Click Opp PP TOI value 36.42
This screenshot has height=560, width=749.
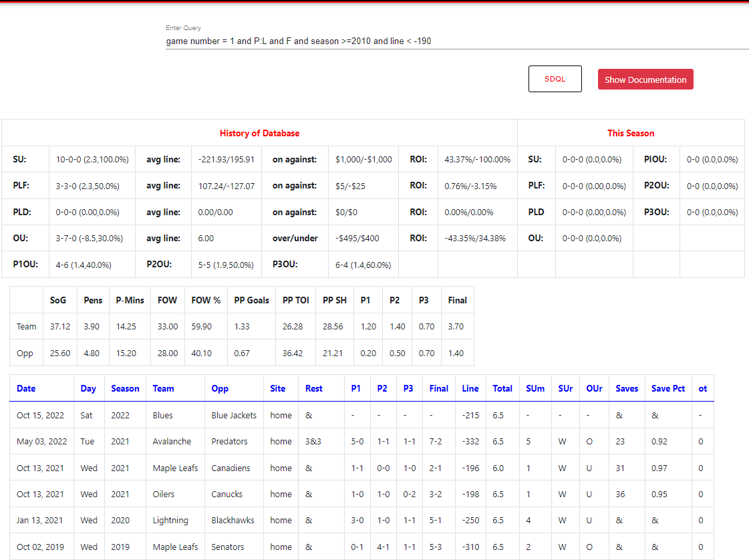coord(293,353)
